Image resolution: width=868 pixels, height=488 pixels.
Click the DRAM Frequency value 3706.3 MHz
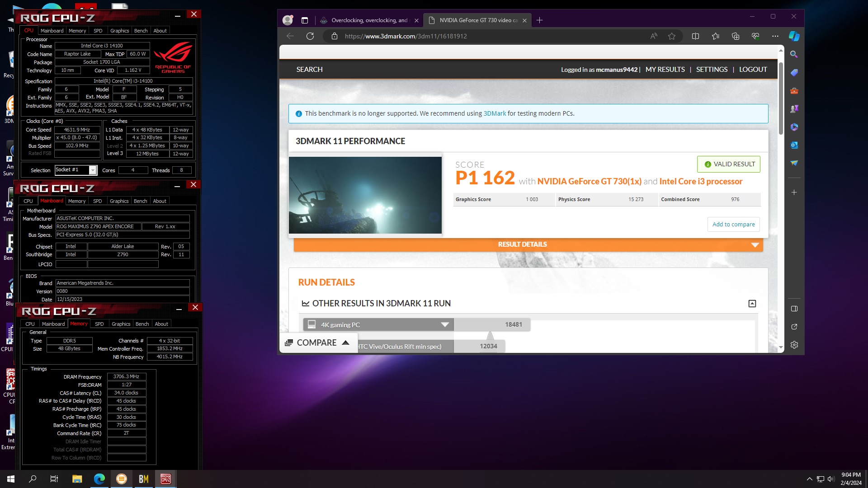tap(127, 376)
